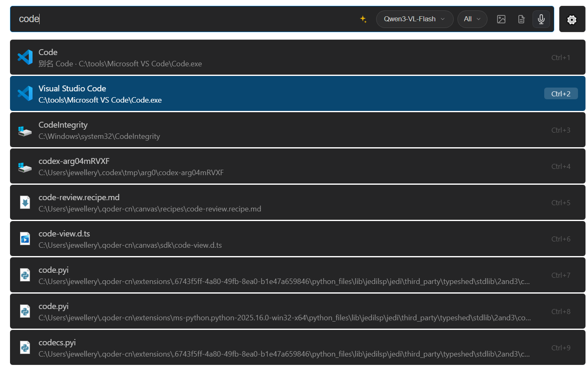The height and width of the screenshot is (372, 588).
Task: Select the 'codex-arg04mRVXF' result title
Action: tap(74, 161)
